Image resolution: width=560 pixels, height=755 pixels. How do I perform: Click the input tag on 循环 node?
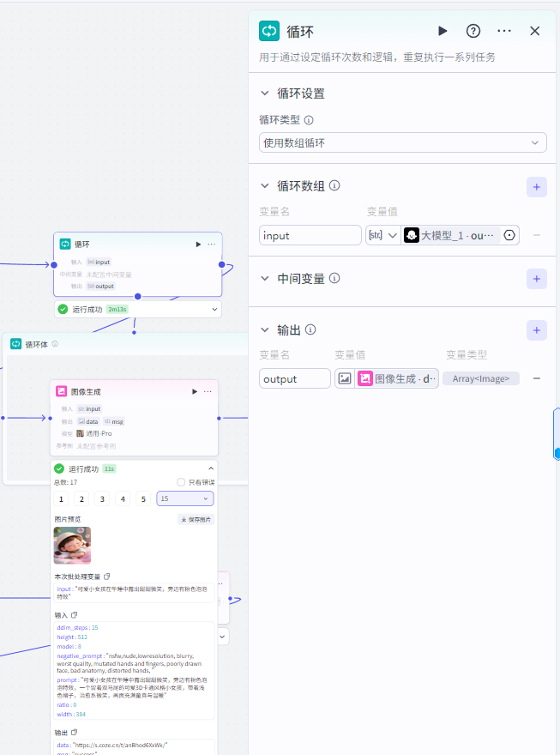[99, 262]
